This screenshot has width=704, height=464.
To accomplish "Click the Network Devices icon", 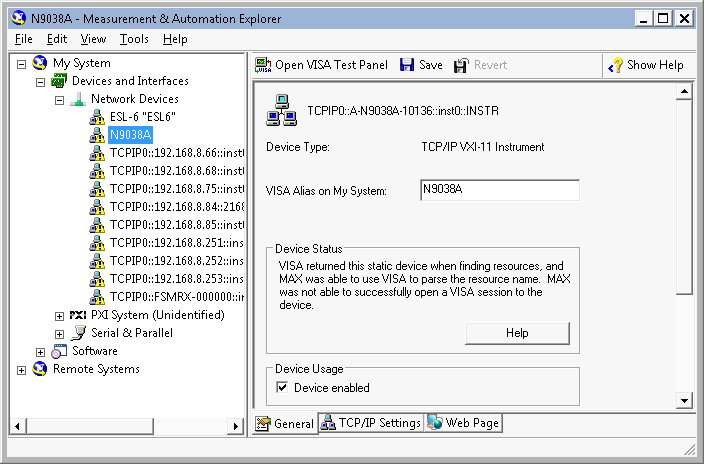I will [78, 99].
